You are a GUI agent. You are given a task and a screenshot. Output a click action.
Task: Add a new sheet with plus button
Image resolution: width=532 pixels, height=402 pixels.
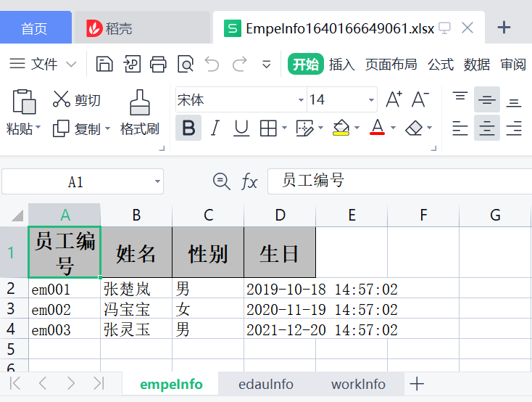417,384
